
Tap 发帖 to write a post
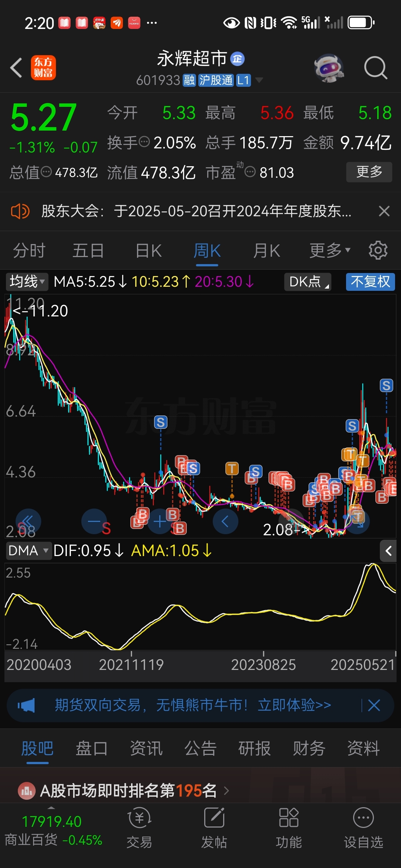[214, 829]
